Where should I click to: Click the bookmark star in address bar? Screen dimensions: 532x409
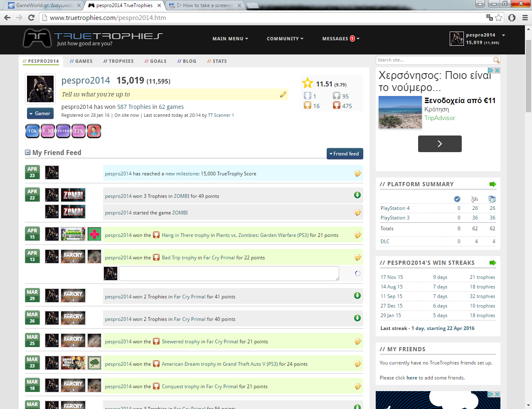[x=499, y=17]
